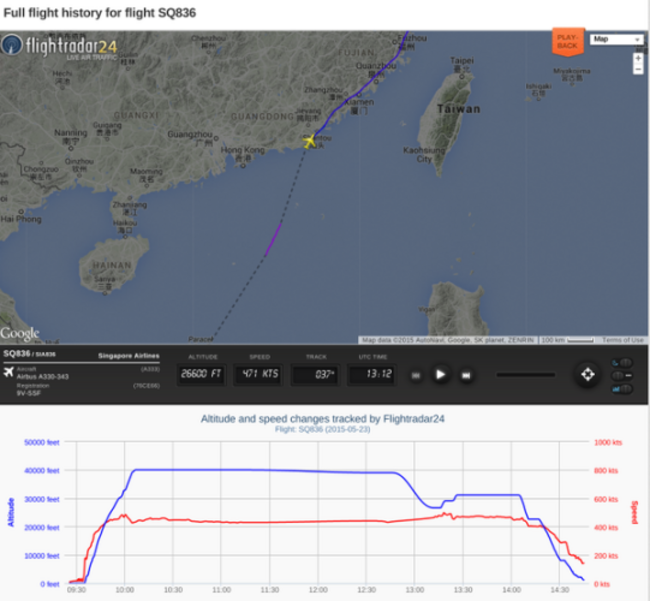This screenshot has height=601, width=650.
Task: Click the Google logo on map
Action: [x=19, y=334]
